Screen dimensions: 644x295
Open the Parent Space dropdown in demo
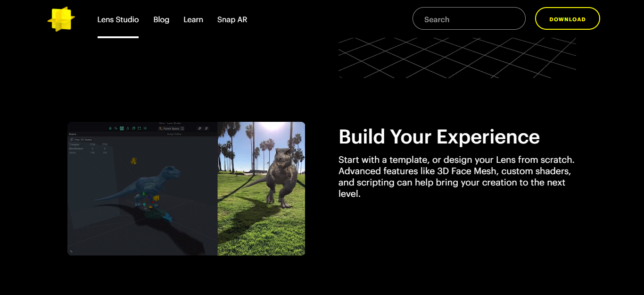coord(171,128)
